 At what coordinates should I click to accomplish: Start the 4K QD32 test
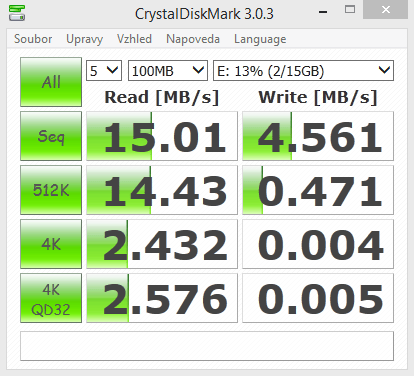(x=51, y=298)
